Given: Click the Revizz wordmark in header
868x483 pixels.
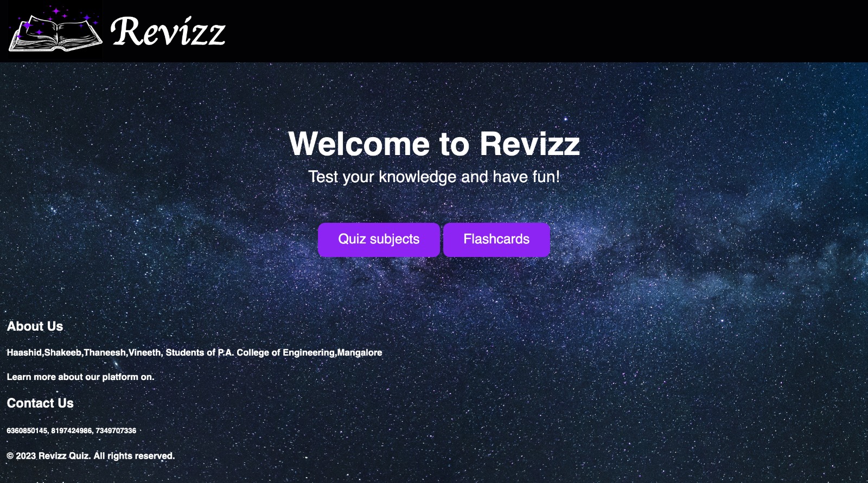Looking at the screenshot, I should [168, 31].
